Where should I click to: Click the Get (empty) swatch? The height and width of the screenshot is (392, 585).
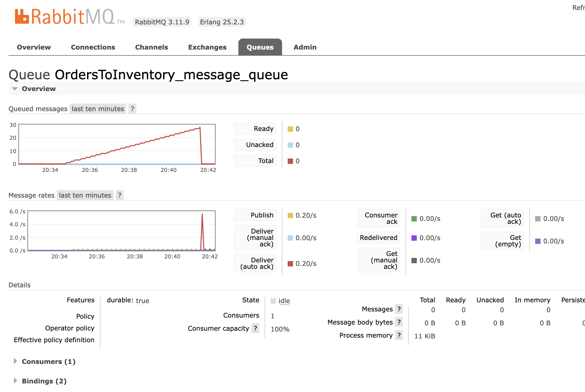coord(538,241)
